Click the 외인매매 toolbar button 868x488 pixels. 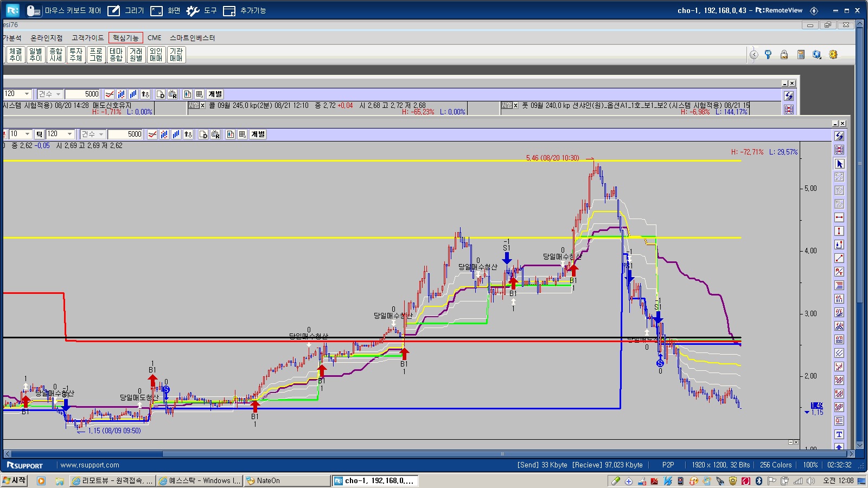(156, 55)
